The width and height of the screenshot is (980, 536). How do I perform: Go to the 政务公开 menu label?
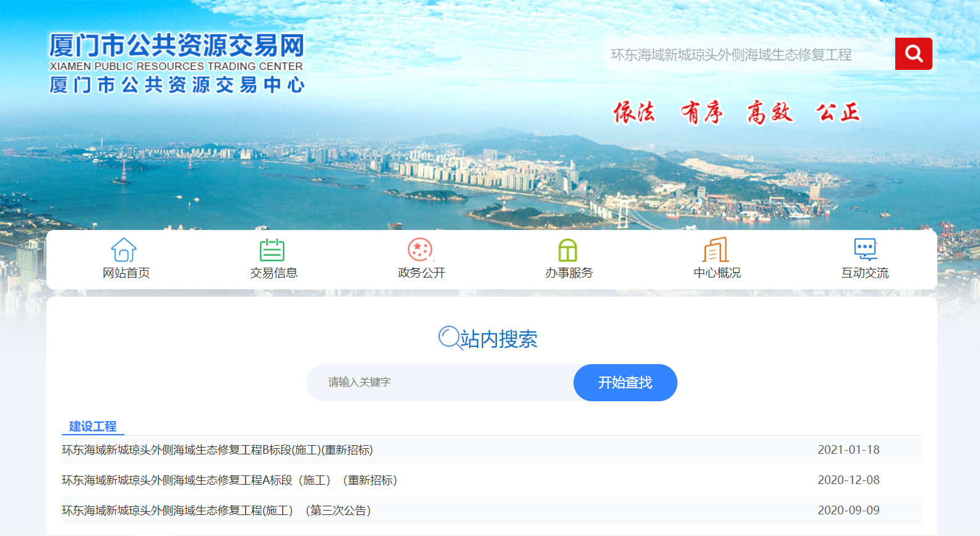click(421, 273)
